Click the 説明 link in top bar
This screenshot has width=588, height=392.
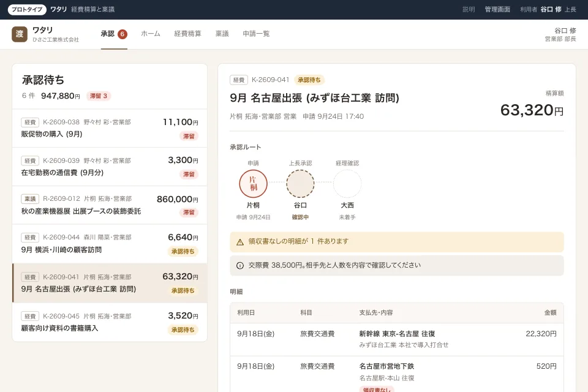tap(469, 9)
